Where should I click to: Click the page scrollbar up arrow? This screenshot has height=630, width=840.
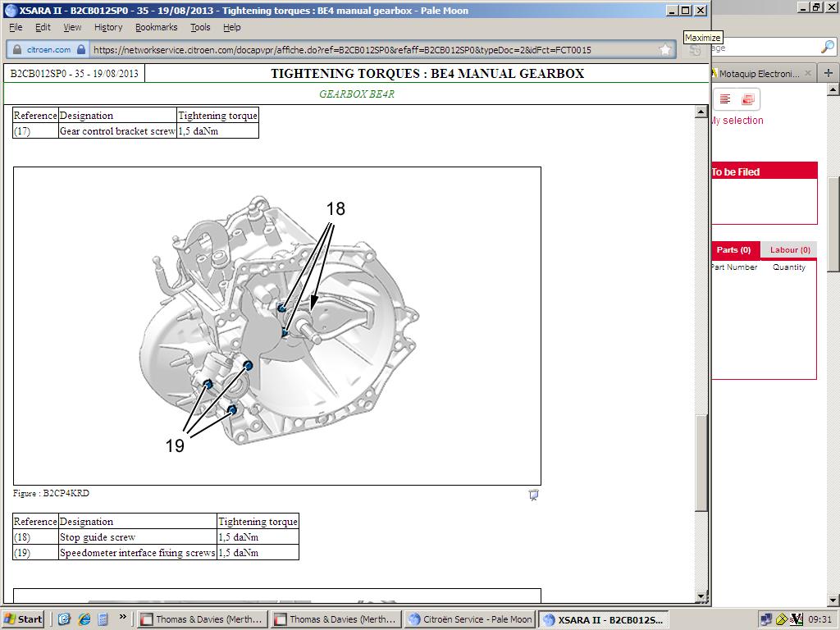coord(701,112)
